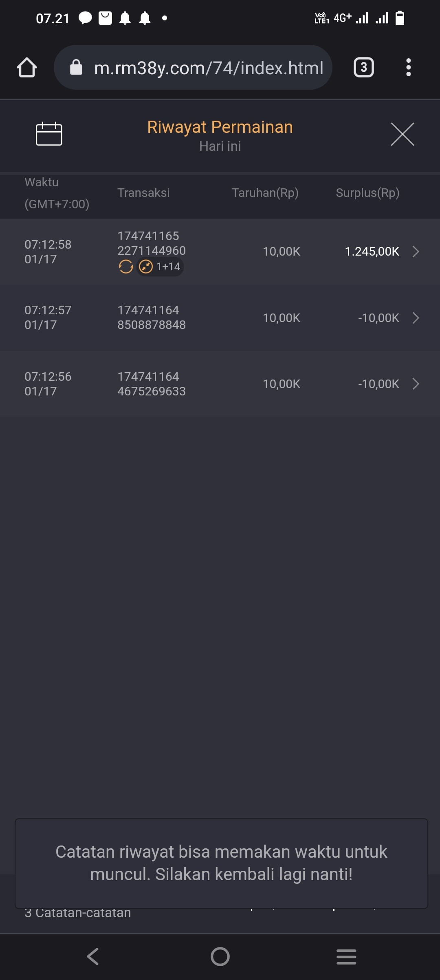Tap Android home navigation circle
This screenshot has width=440, height=980.
coord(220,956)
